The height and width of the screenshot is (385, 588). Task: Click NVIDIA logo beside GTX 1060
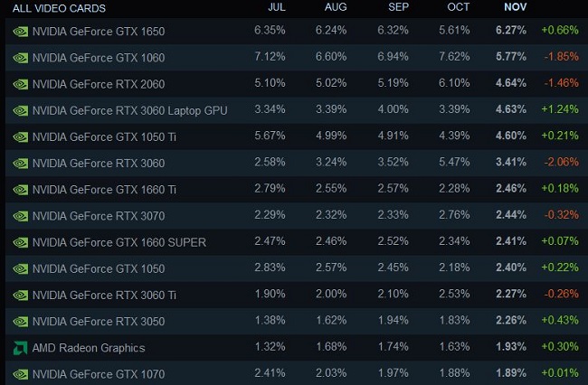(20, 57)
